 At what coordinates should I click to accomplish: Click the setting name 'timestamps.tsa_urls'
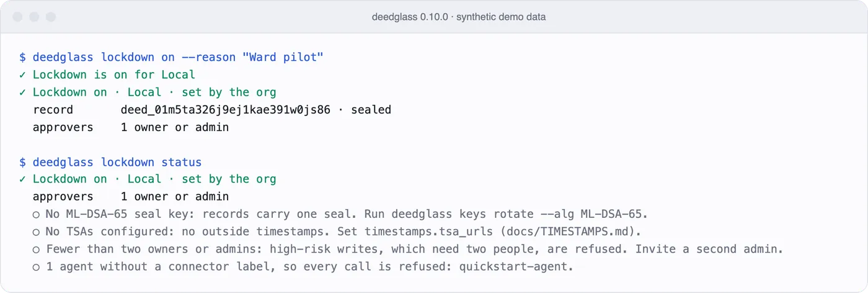click(x=428, y=232)
